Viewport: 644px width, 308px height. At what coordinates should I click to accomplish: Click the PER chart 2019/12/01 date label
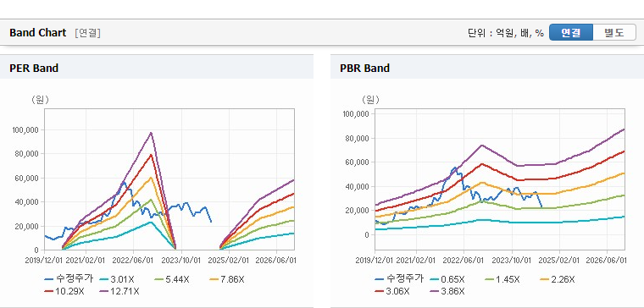click(44, 261)
